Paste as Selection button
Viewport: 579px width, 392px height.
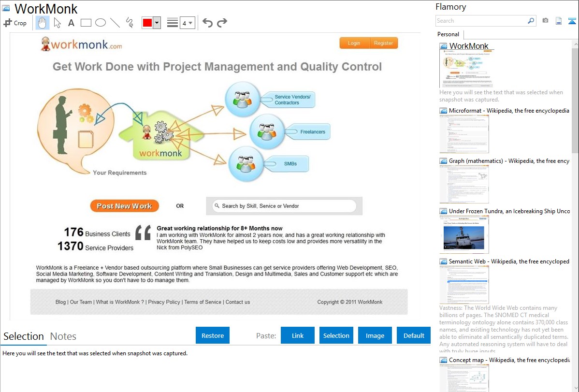336,335
